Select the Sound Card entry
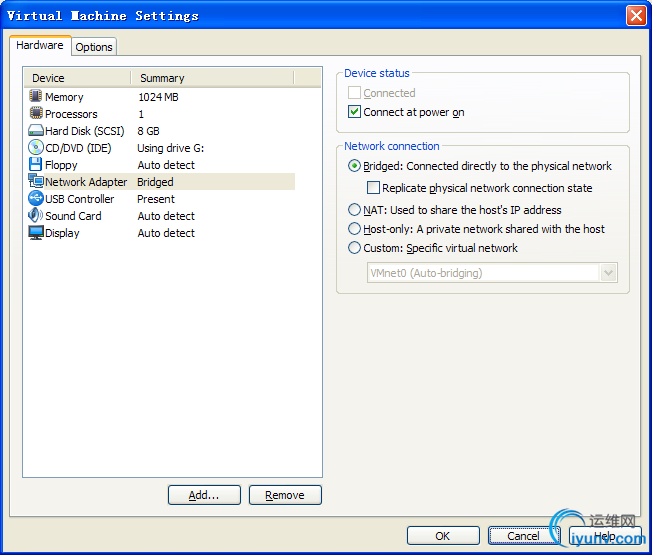 pos(73,216)
